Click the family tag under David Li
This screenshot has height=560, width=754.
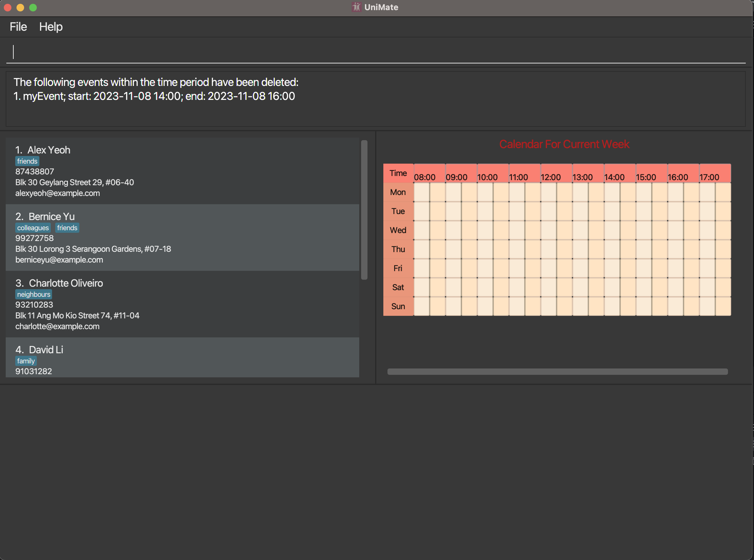point(26,361)
